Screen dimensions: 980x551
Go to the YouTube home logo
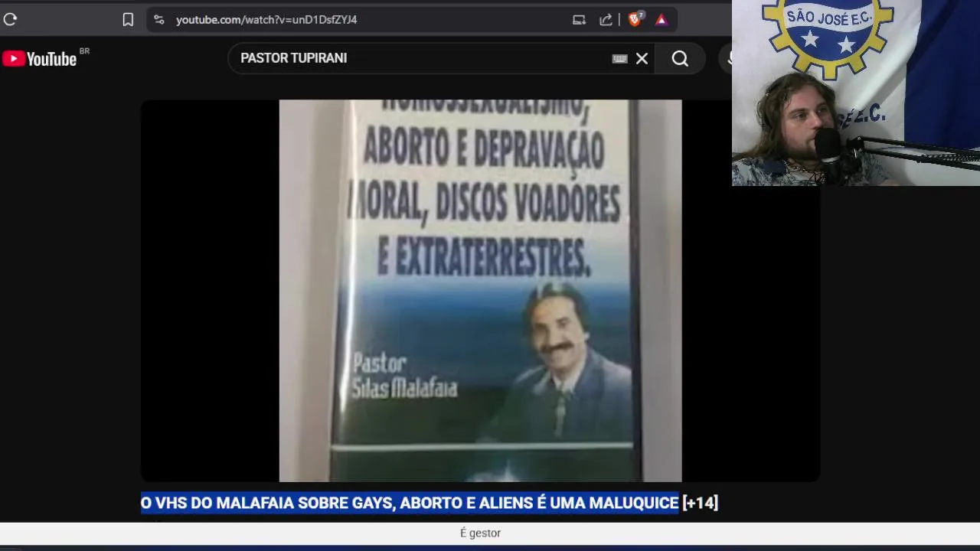click(x=40, y=59)
